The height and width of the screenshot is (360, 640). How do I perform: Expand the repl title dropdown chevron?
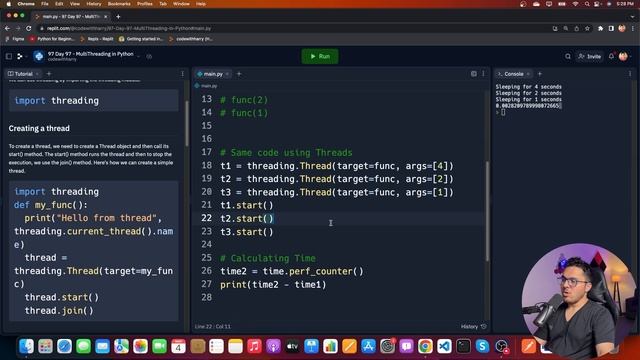pyautogui.click(x=138, y=56)
